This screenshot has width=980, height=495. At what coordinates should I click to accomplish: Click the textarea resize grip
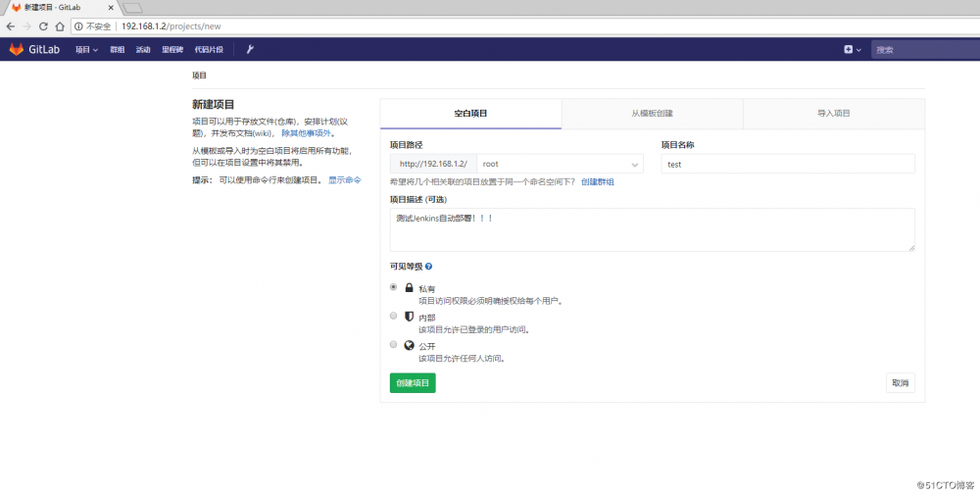click(911, 247)
